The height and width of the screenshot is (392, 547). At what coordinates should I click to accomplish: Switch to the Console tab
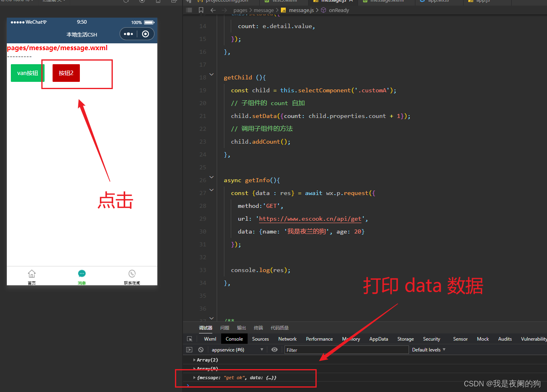point(234,339)
